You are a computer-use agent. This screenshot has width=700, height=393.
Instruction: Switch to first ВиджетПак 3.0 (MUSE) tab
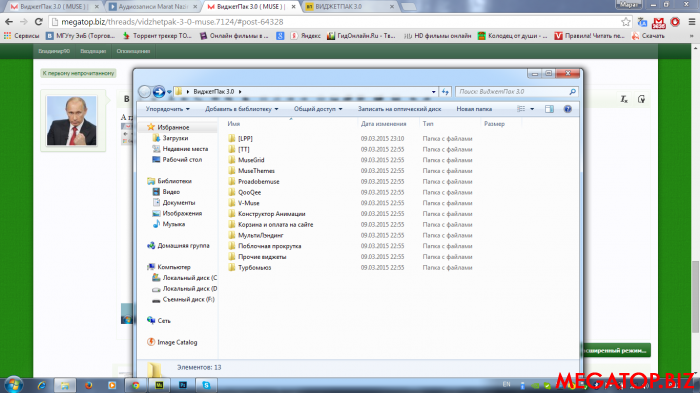click(54, 7)
